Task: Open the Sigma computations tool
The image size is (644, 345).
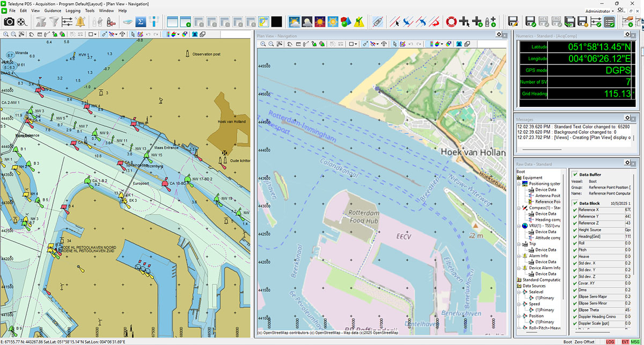Action: [141, 22]
